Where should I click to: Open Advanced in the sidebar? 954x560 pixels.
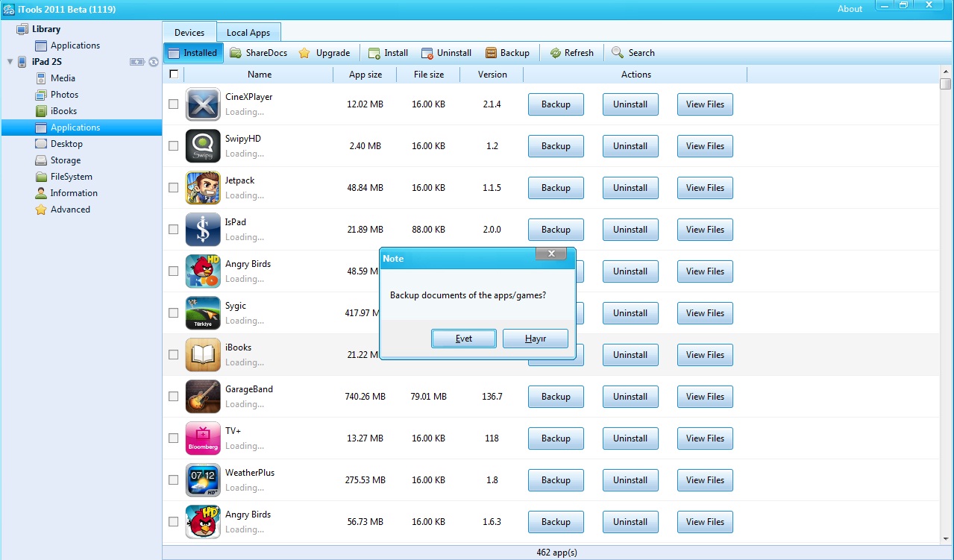[70, 210]
